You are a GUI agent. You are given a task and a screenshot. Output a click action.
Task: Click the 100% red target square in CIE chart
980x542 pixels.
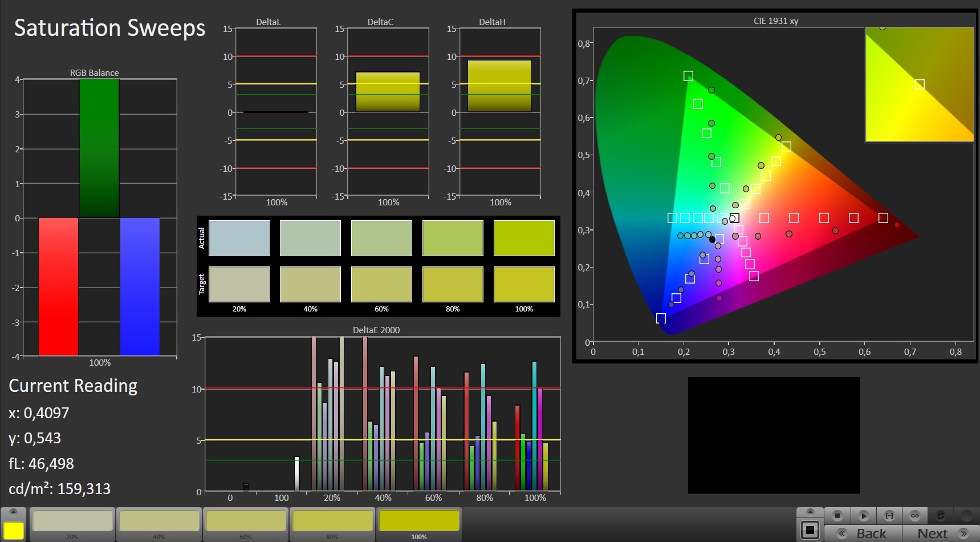883,218
